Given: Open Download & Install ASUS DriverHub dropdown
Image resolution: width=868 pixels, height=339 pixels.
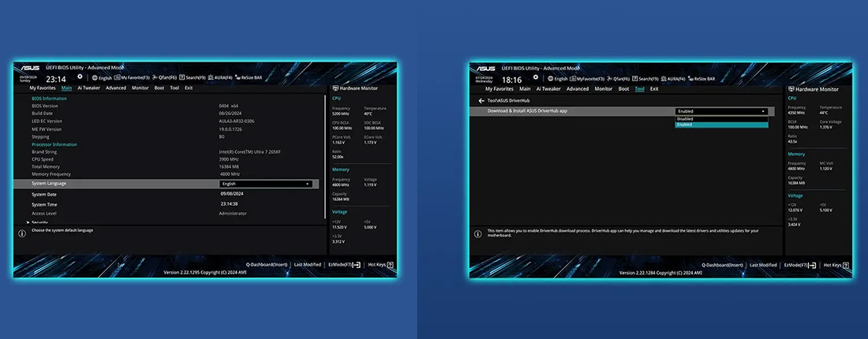Looking at the screenshot, I should pos(722,111).
